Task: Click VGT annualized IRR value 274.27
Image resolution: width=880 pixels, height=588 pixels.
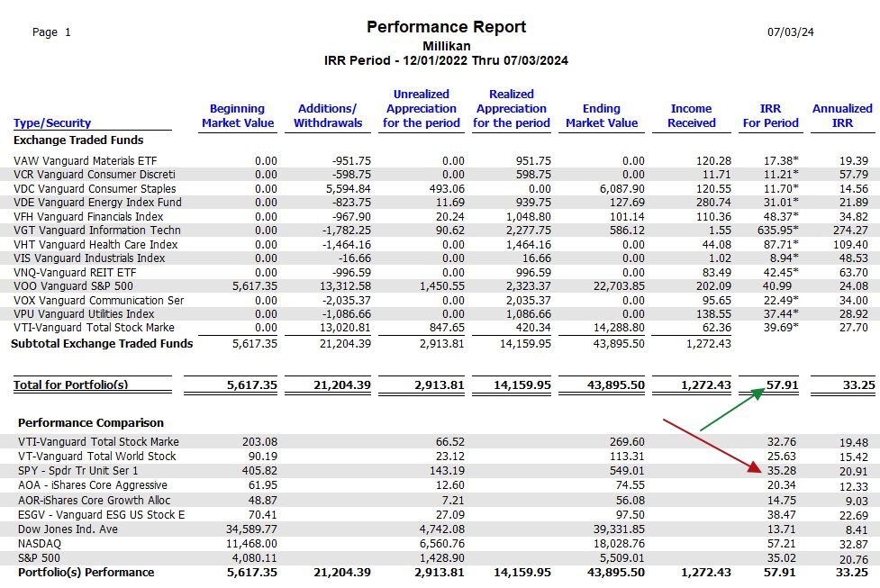Action: click(850, 230)
